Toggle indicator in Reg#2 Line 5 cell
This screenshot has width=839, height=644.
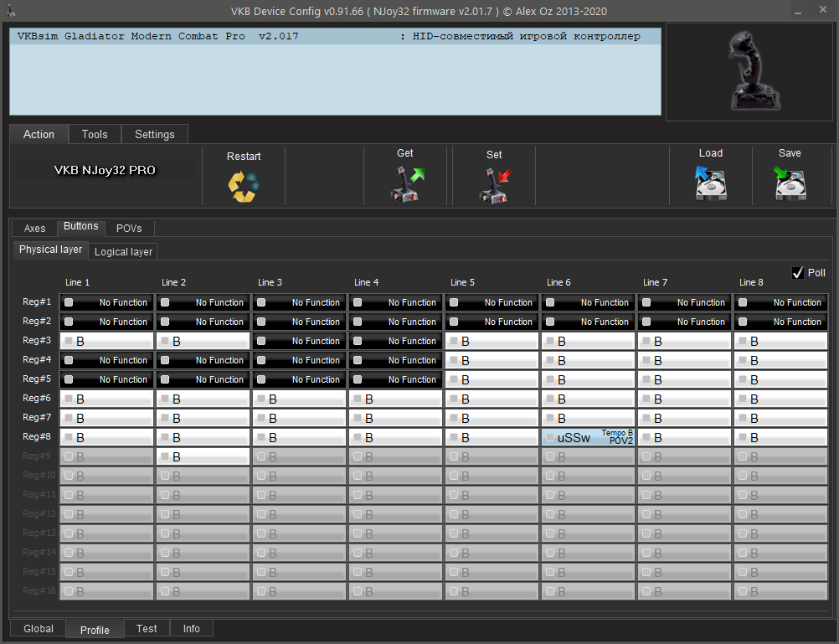coord(455,322)
